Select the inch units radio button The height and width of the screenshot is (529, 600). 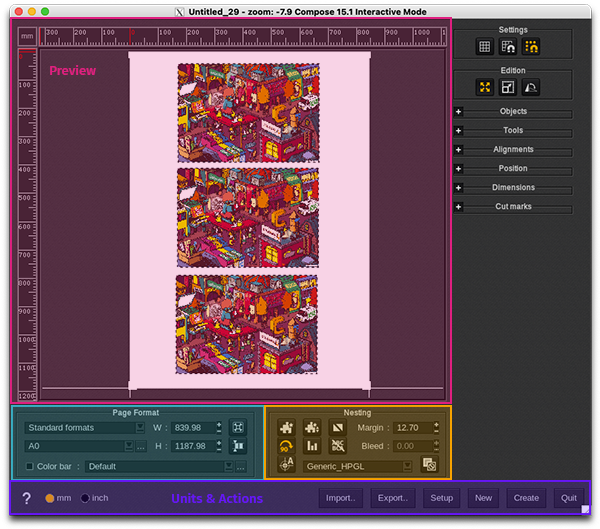(85, 498)
